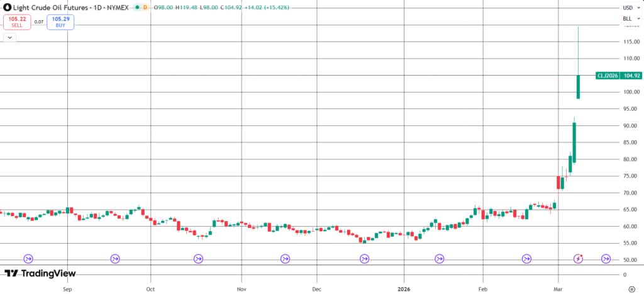644x294 pixels.
Task: Click contract roll marker in mid-November
Action: 285,259
